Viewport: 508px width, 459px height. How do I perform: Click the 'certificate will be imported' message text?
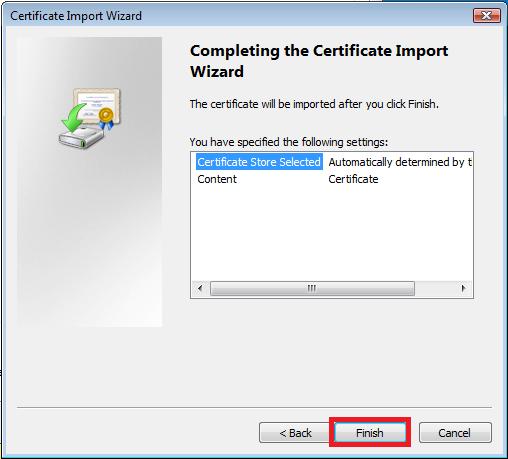[x=314, y=104]
